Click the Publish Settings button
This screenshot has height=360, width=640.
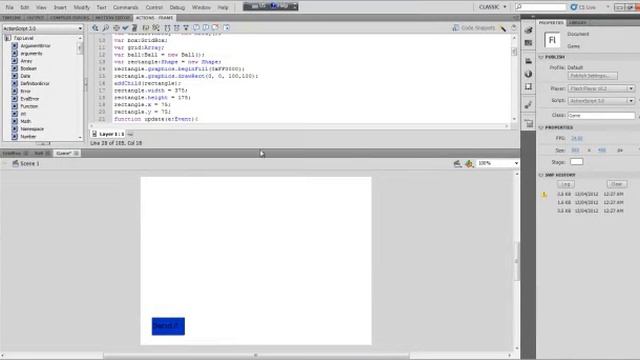[593, 76]
